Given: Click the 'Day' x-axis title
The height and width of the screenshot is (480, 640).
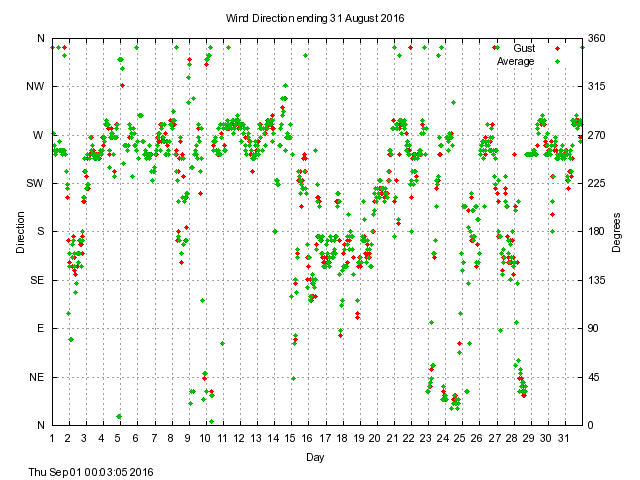Looking at the screenshot, I should 315,457.
